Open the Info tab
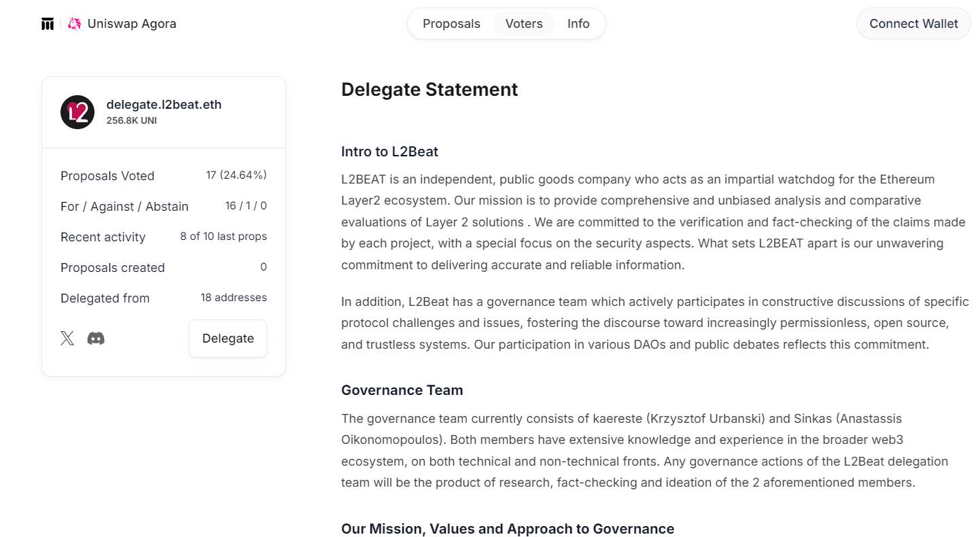The width and height of the screenshot is (980, 537). tap(578, 24)
